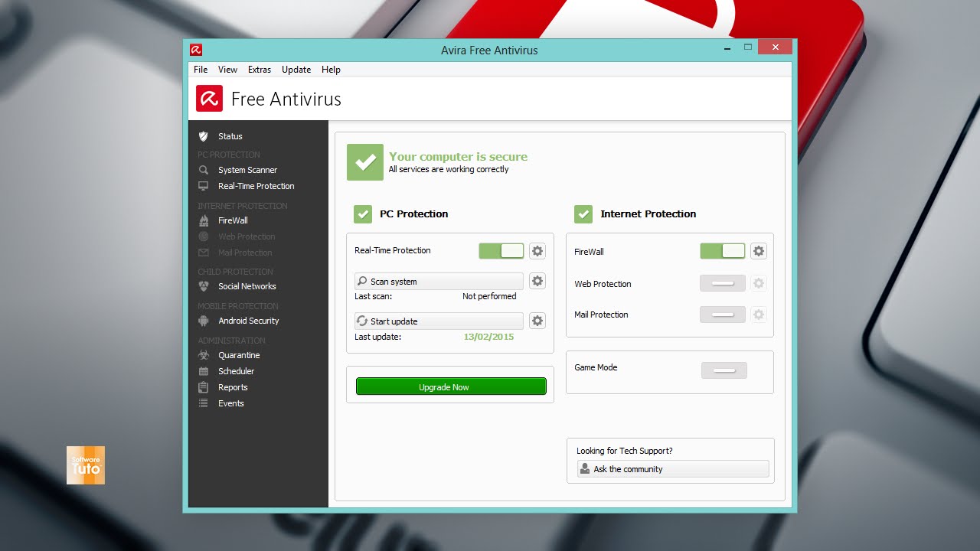Open the View menu
The image size is (980, 551).
click(227, 70)
